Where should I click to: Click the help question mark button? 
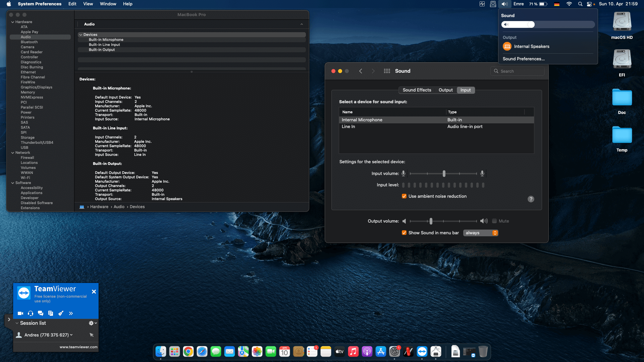(x=531, y=199)
